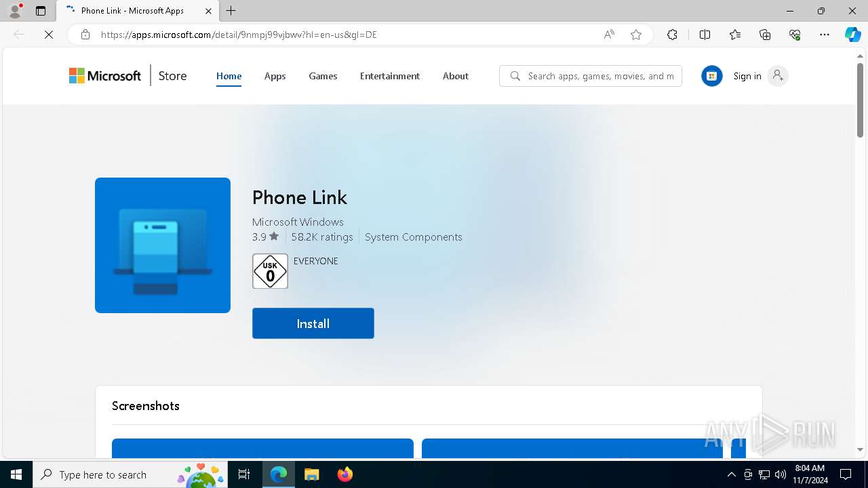Open Task View on taskbar
Screen dimensions: 868x488
point(245,474)
